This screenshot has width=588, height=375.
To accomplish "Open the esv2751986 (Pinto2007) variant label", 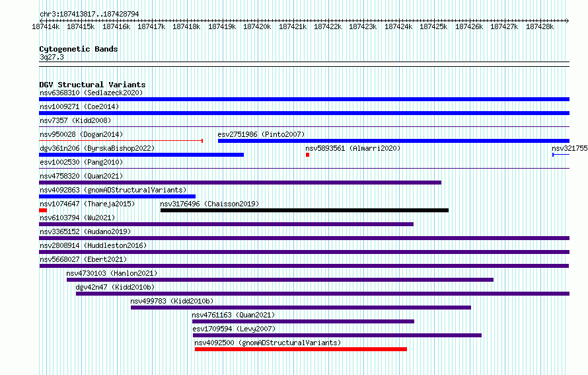I will [x=261, y=134].
